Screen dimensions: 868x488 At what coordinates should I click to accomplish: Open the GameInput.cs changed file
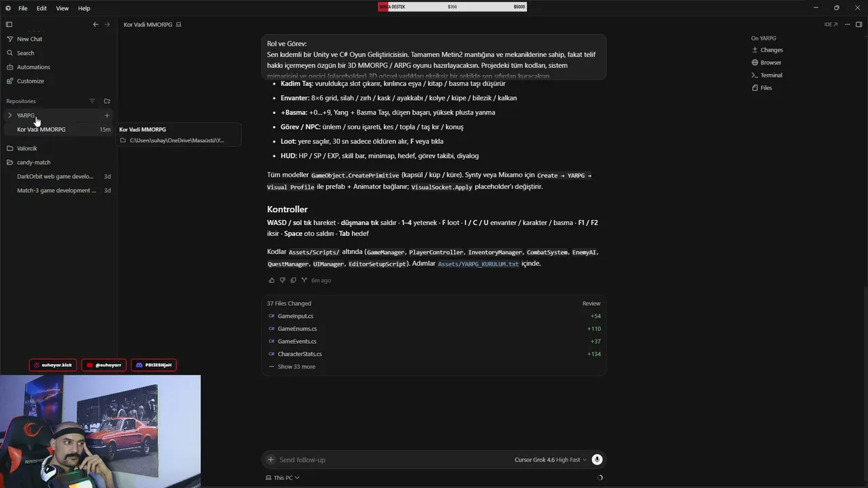coord(434,316)
